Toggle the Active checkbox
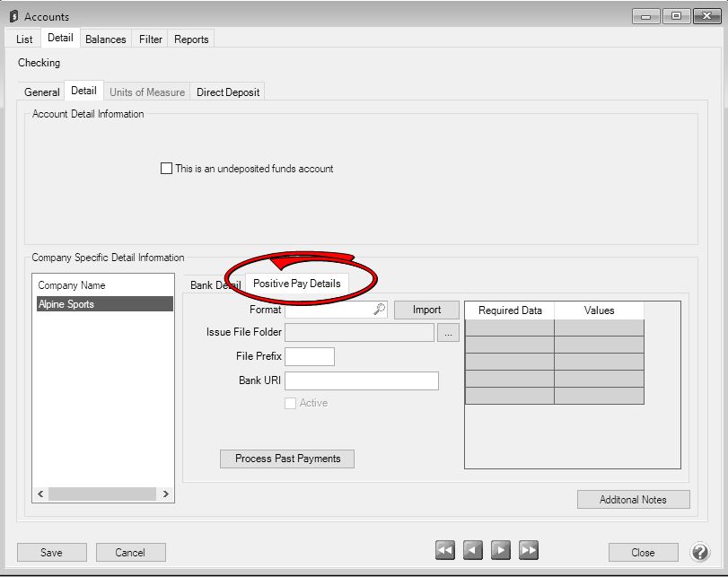 290,404
